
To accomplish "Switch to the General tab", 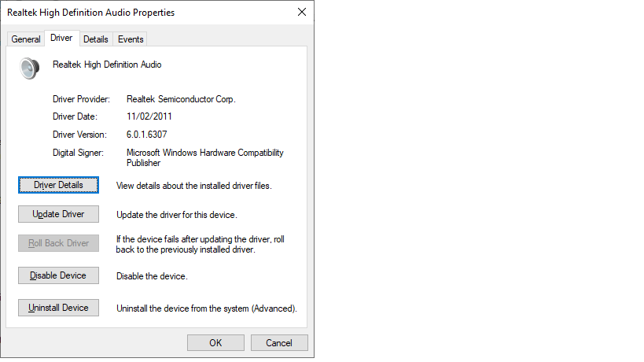I will pyautogui.click(x=26, y=39).
